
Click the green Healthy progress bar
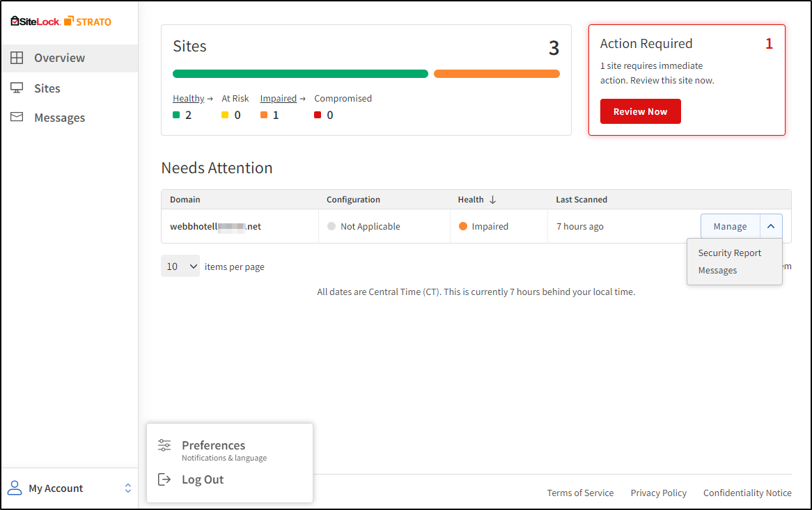click(x=299, y=73)
